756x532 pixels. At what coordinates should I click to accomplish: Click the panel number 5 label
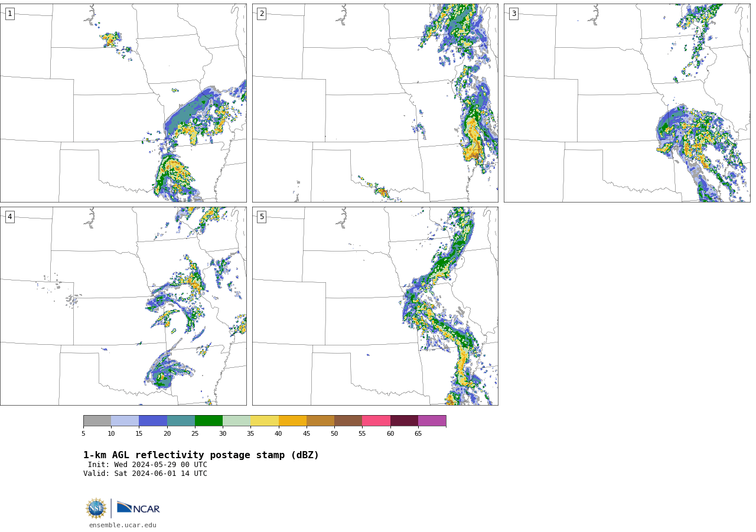(262, 217)
